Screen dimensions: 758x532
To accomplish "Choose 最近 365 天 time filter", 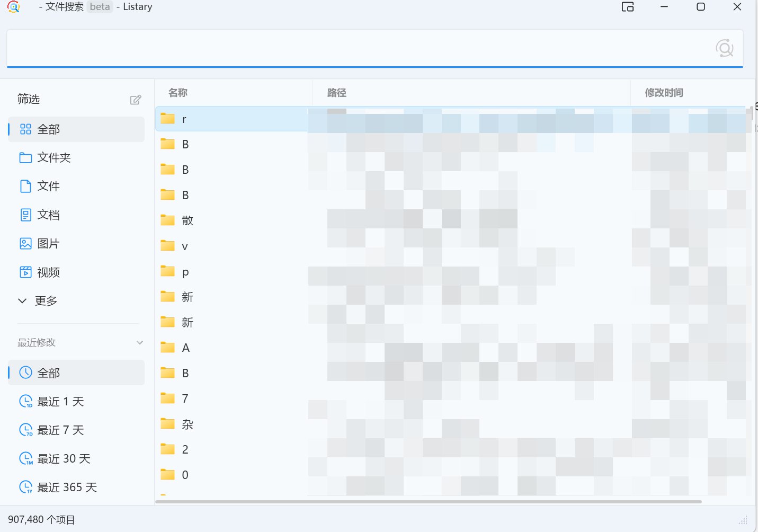I will click(66, 487).
